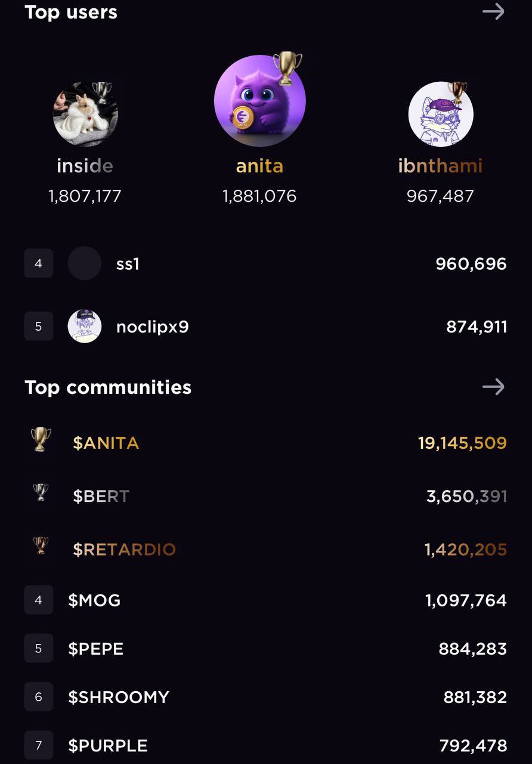Tap the silver trophy beside $BERT

41,492
